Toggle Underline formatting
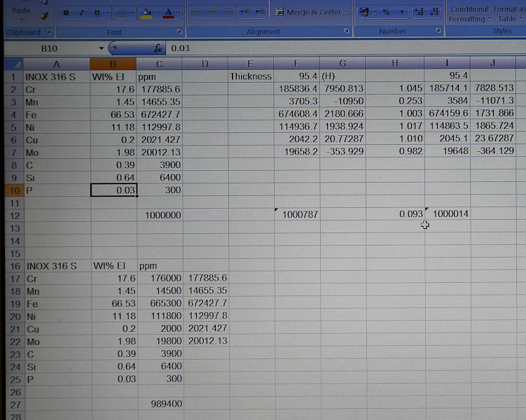This screenshot has height=420, width=526. click(x=97, y=13)
